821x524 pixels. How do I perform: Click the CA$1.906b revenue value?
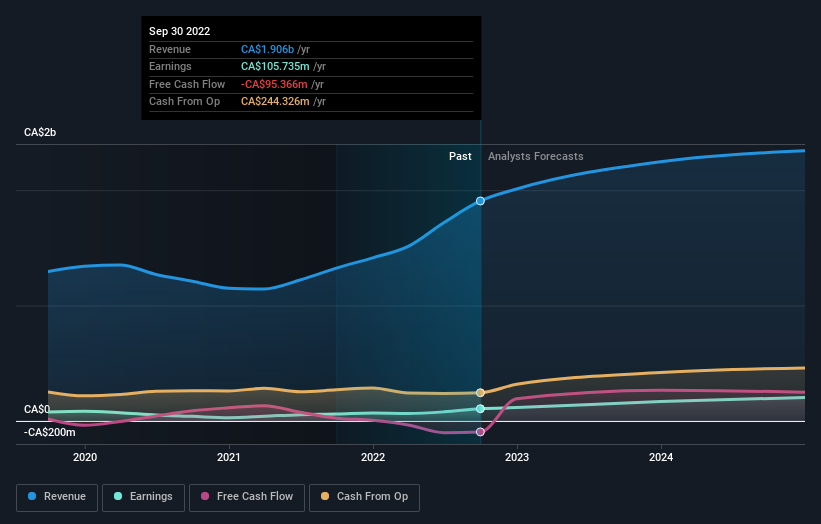(x=267, y=49)
